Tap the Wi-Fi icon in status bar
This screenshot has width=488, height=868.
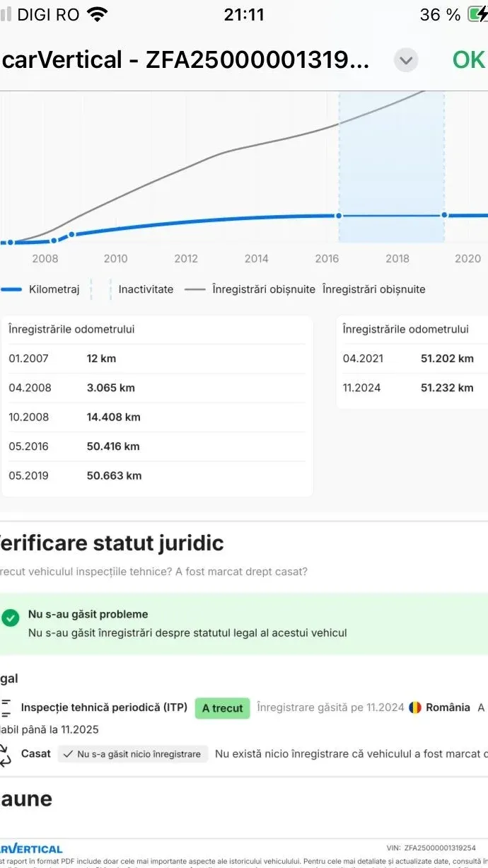pyautogui.click(x=97, y=14)
